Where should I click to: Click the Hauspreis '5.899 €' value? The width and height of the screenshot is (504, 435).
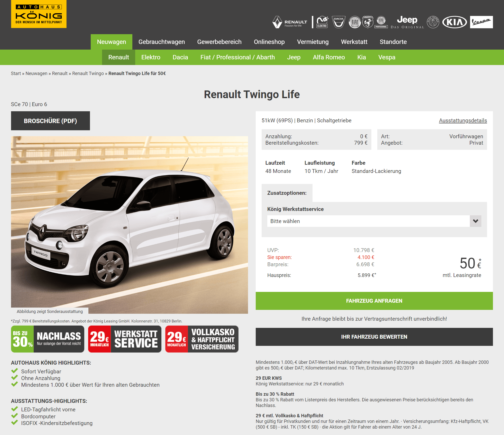[367, 275]
